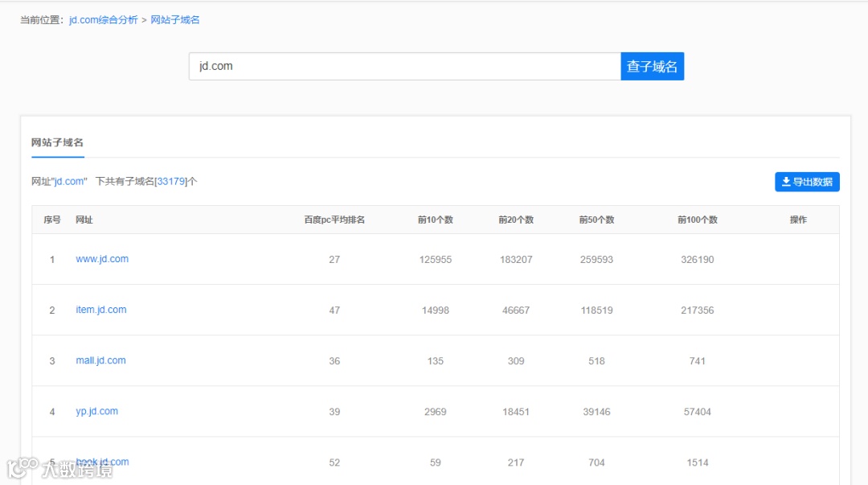Click the 百度pc平均排名 column header
Image resolution: width=868 pixels, height=485 pixels.
pyautogui.click(x=334, y=220)
